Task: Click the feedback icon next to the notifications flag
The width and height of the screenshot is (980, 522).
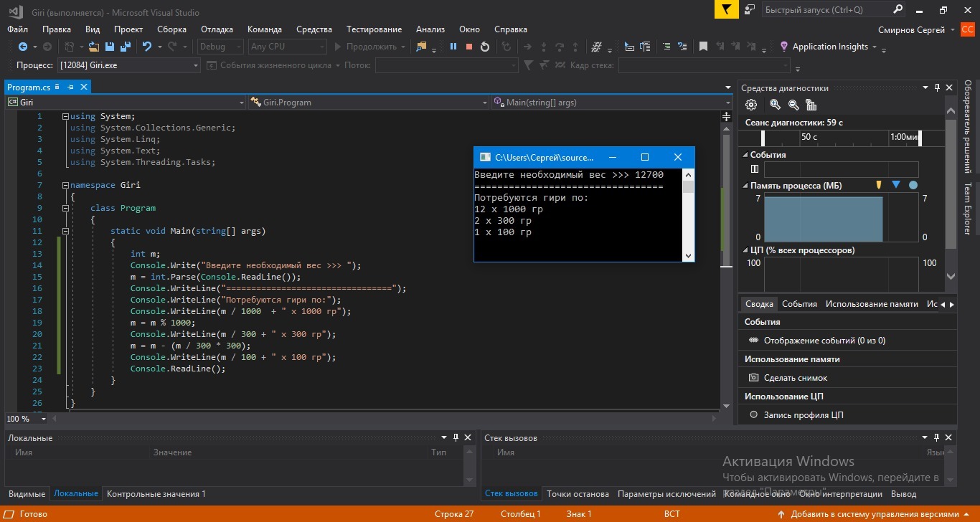Action: click(750, 9)
